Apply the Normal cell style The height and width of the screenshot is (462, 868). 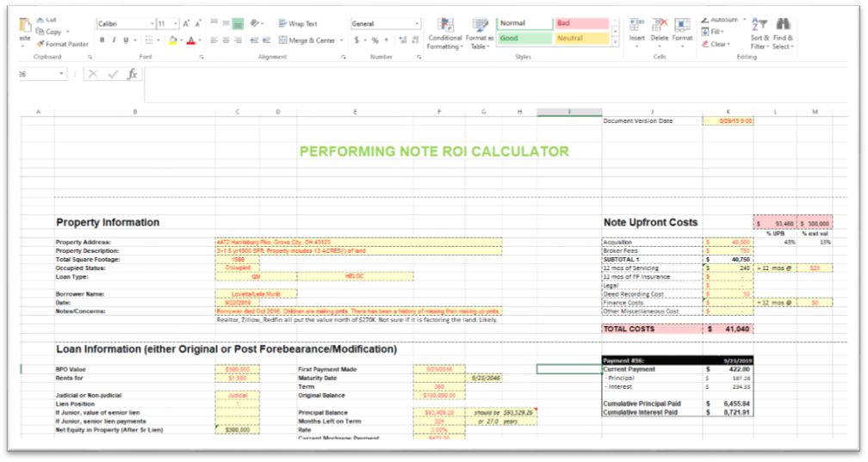click(525, 23)
